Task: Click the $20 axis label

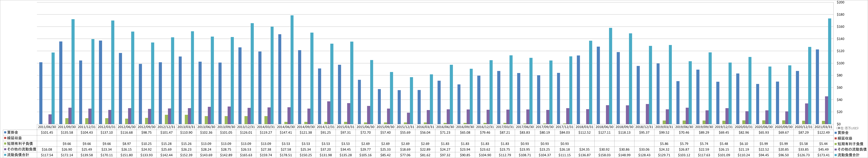Action: tap(840, 112)
